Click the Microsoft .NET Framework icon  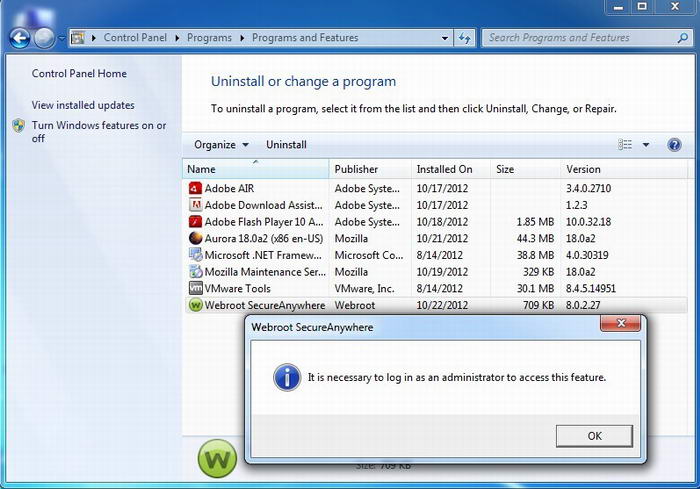click(195, 255)
